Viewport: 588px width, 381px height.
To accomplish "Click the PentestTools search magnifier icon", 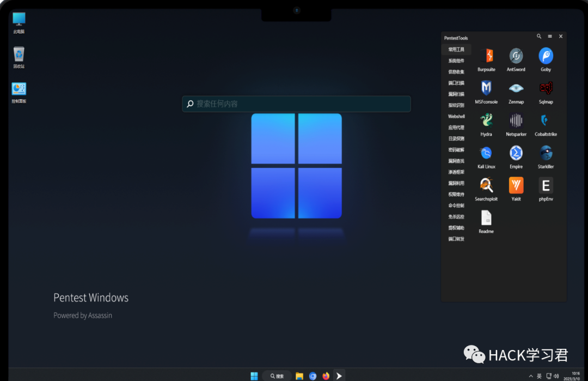I will tap(539, 37).
